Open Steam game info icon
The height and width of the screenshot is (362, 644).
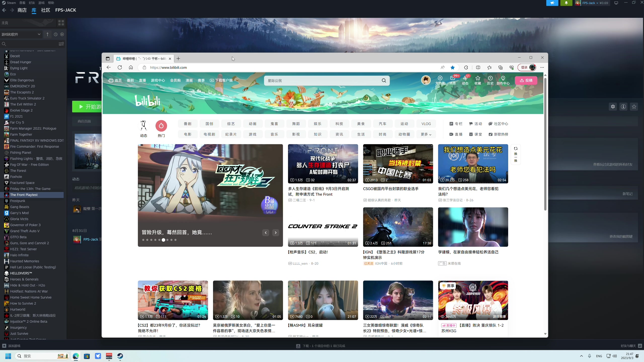tap(623, 107)
